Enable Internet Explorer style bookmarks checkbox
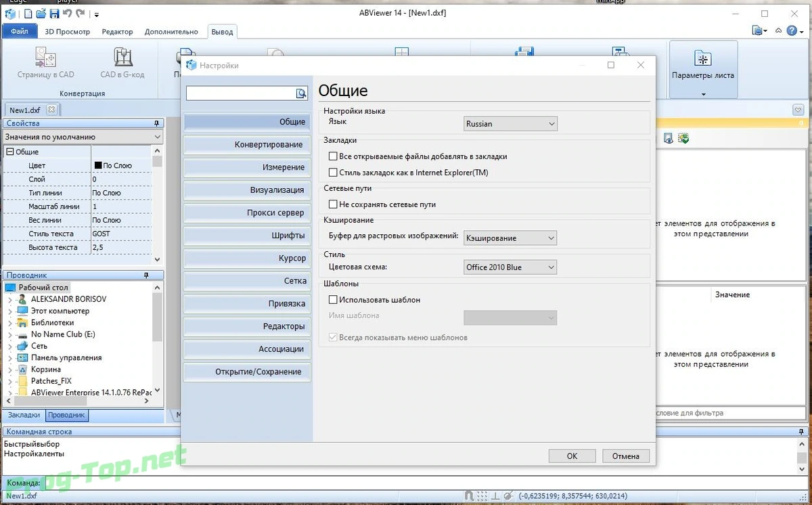The image size is (812, 505). tap(332, 173)
